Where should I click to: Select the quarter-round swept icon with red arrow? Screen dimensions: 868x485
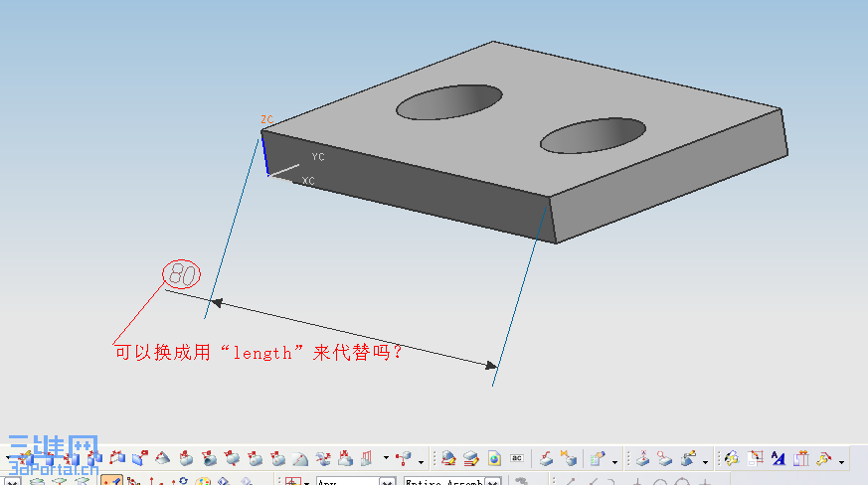[300, 458]
